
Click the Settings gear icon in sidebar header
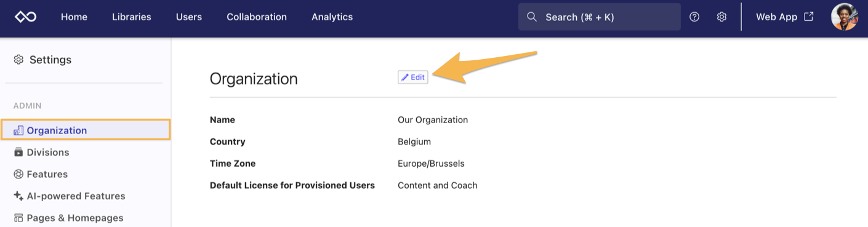click(x=18, y=60)
